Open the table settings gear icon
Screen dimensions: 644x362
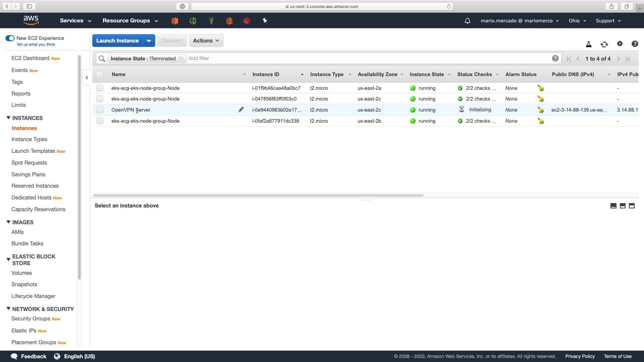620,44
